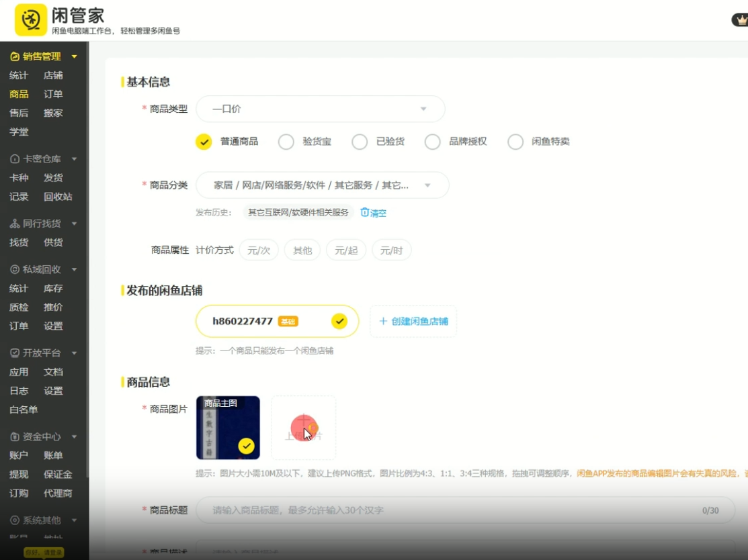This screenshot has width=748, height=560.
Task: Open the 商品 menu item
Action: point(19,94)
